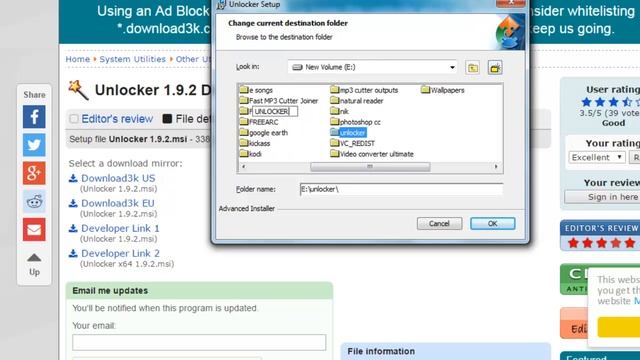Select the 'VC_REDIST' folder icon
The width and height of the screenshot is (640, 360).
(335, 143)
